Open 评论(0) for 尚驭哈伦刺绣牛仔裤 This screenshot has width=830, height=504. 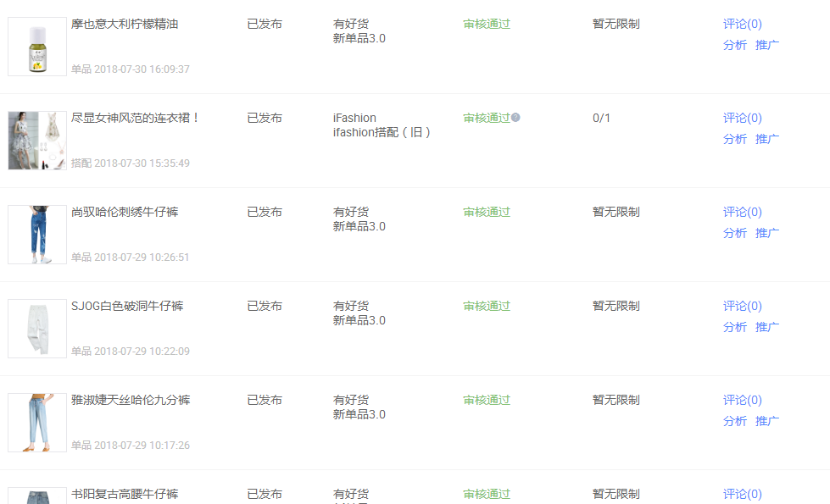(742, 212)
